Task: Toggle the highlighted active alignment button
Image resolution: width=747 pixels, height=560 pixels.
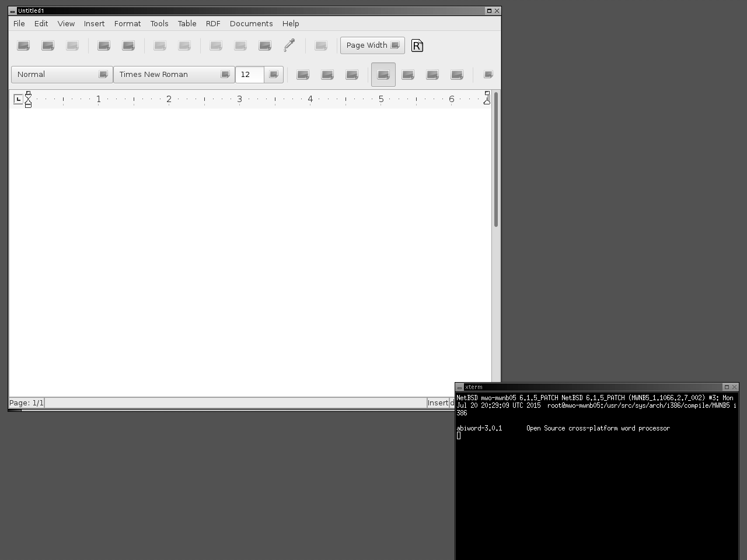Action: (383, 75)
